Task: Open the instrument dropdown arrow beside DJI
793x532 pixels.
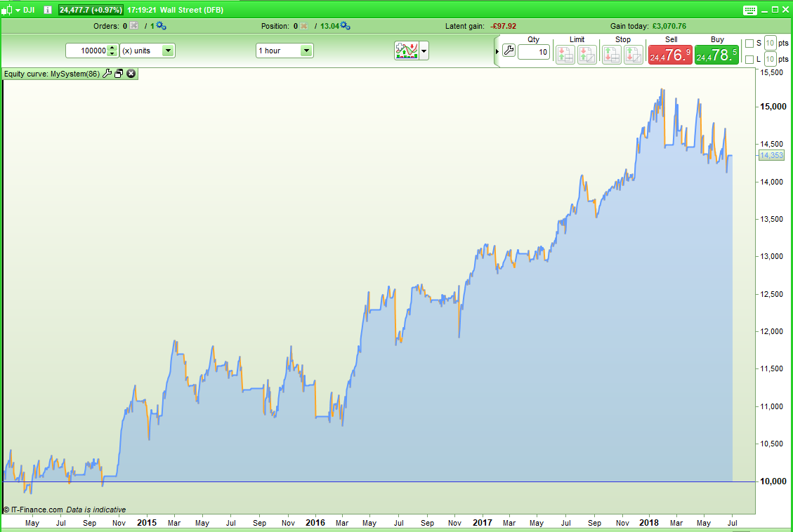Action: pyautogui.click(x=18, y=10)
